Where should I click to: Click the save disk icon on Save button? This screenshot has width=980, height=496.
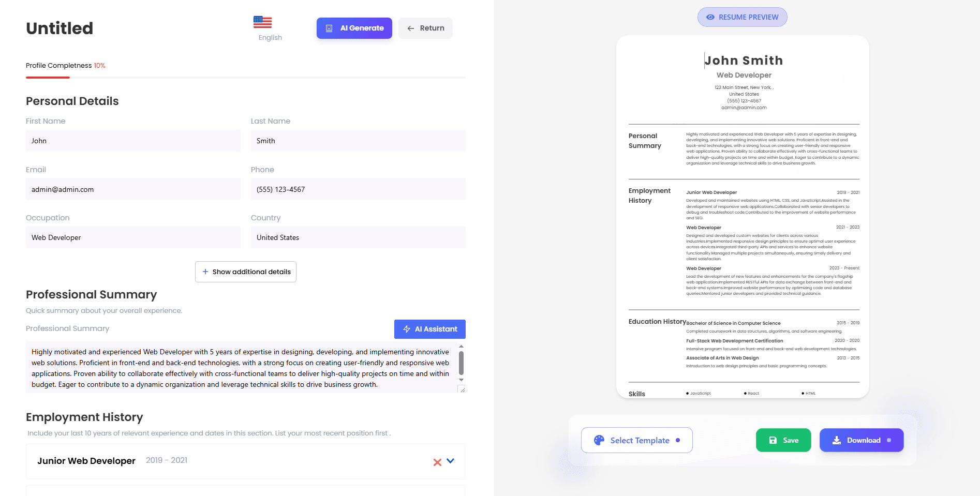[772, 440]
